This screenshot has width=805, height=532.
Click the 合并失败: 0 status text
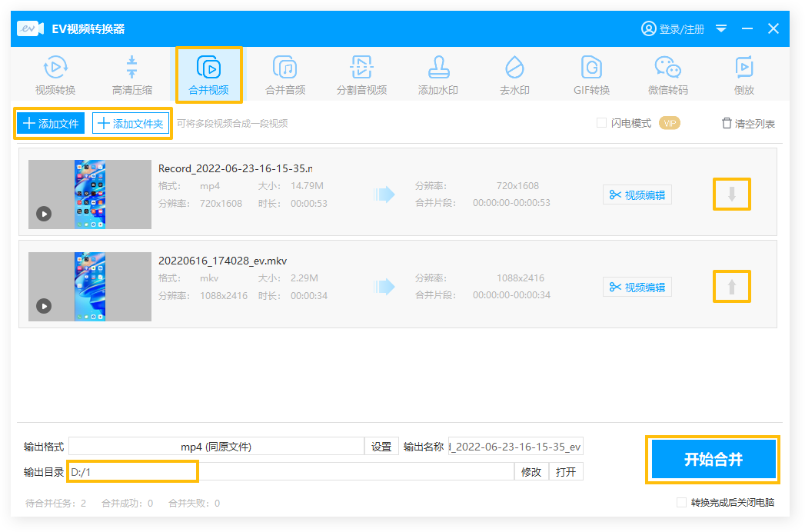pos(194,504)
